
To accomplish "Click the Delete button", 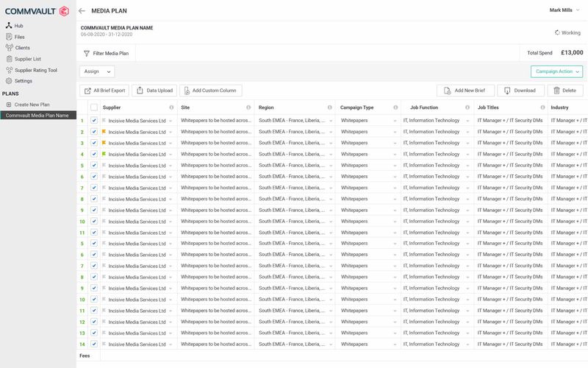I will [565, 91].
